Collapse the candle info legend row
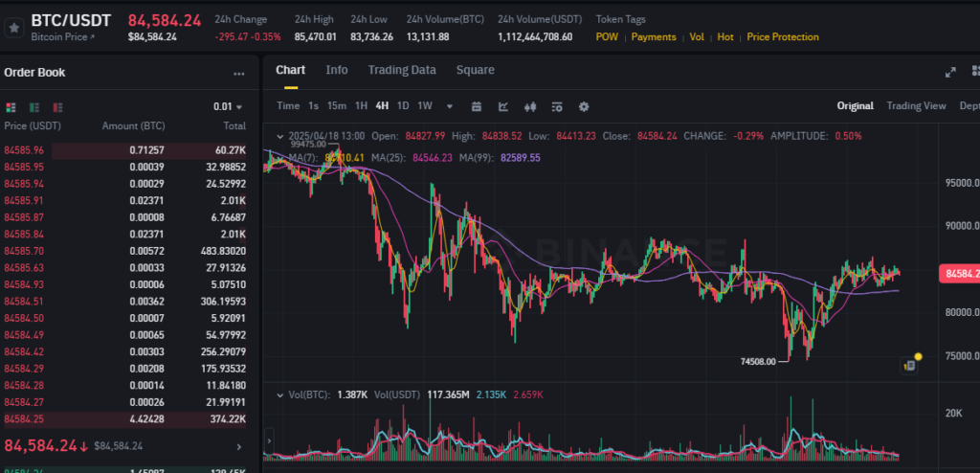980x473 pixels. pos(280,136)
